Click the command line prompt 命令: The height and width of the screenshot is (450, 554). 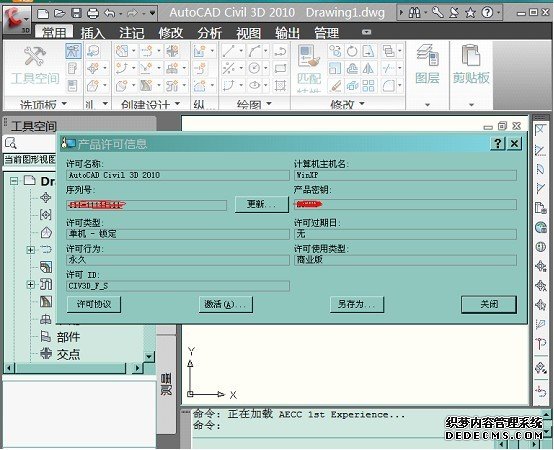207,425
